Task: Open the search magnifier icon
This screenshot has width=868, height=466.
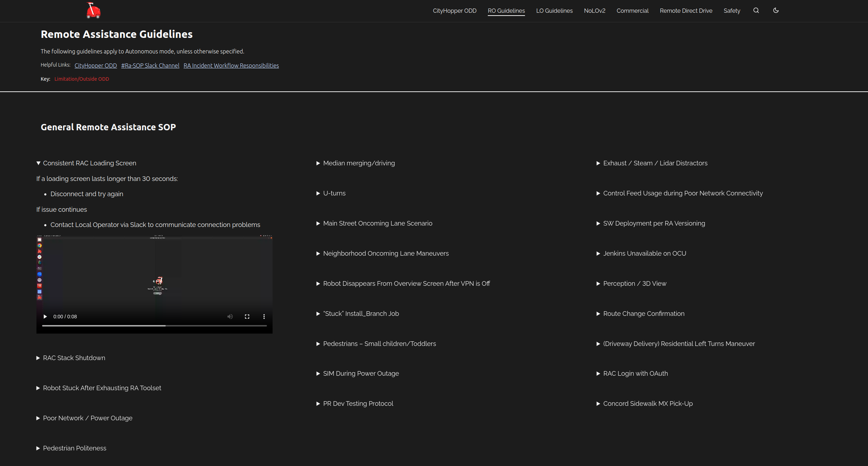Action: (756, 11)
